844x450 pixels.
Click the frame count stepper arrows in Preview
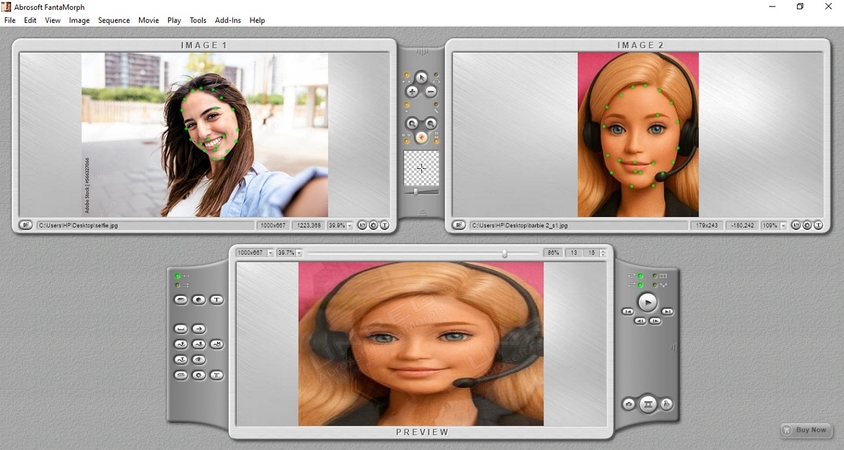[x=603, y=252]
